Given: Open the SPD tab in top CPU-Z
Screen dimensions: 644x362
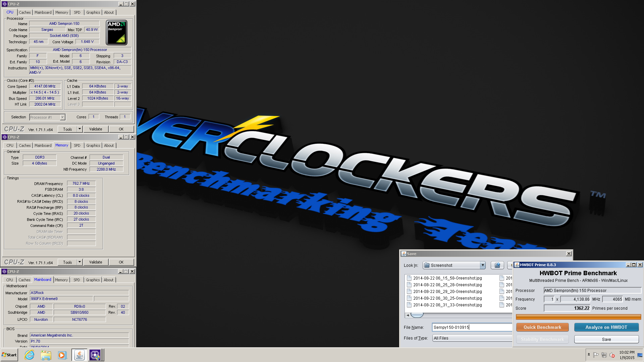Looking at the screenshot, I should pos(77,12).
